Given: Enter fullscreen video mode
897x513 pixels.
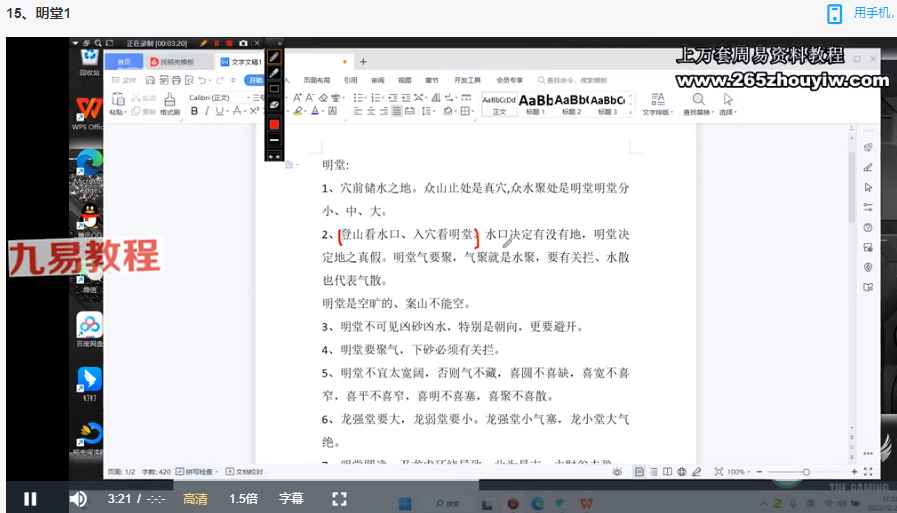Looking at the screenshot, I should 339,498.
